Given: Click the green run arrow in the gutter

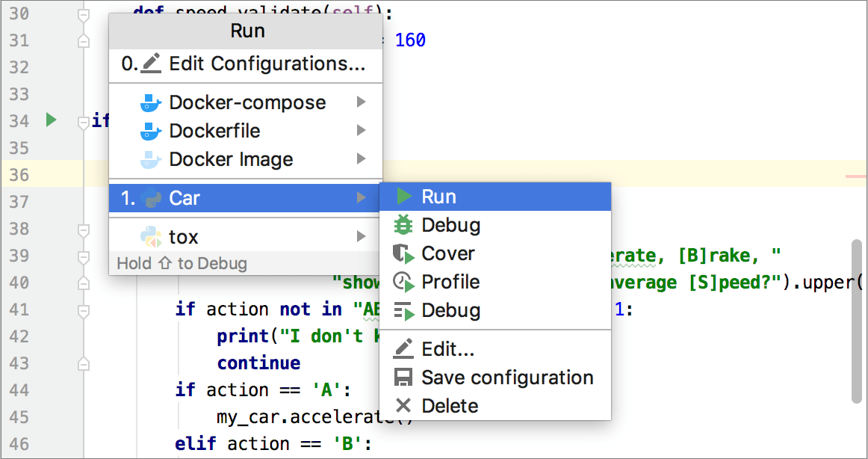Looking at the screenshot, I should (49, 120).
